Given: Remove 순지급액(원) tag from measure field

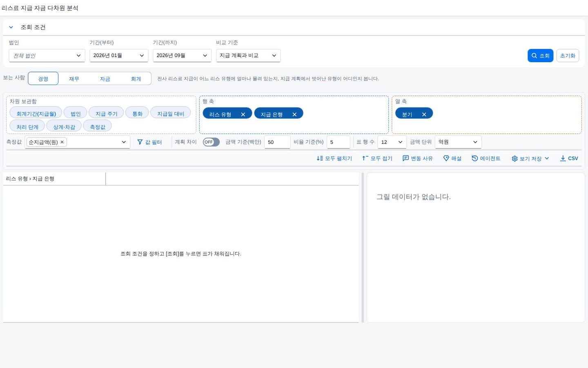Looking at the screenshot, I should [x=62, y=142].
